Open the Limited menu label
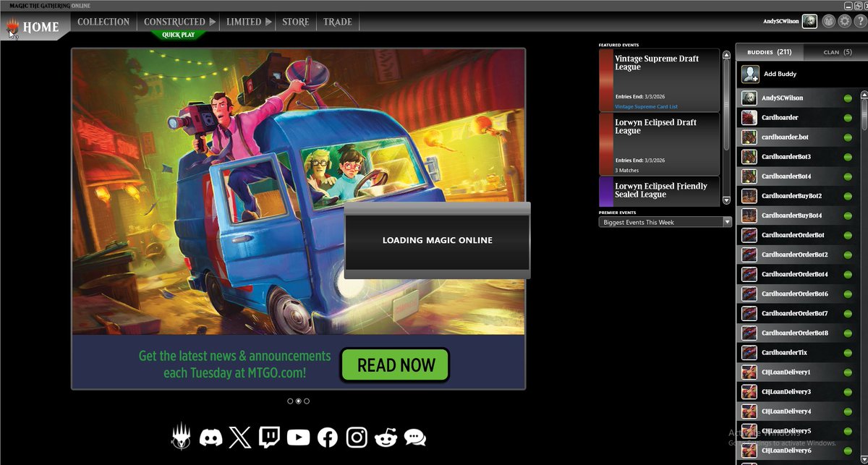The width and height of the screenshot is (868, 465). (x=244, y=22)
